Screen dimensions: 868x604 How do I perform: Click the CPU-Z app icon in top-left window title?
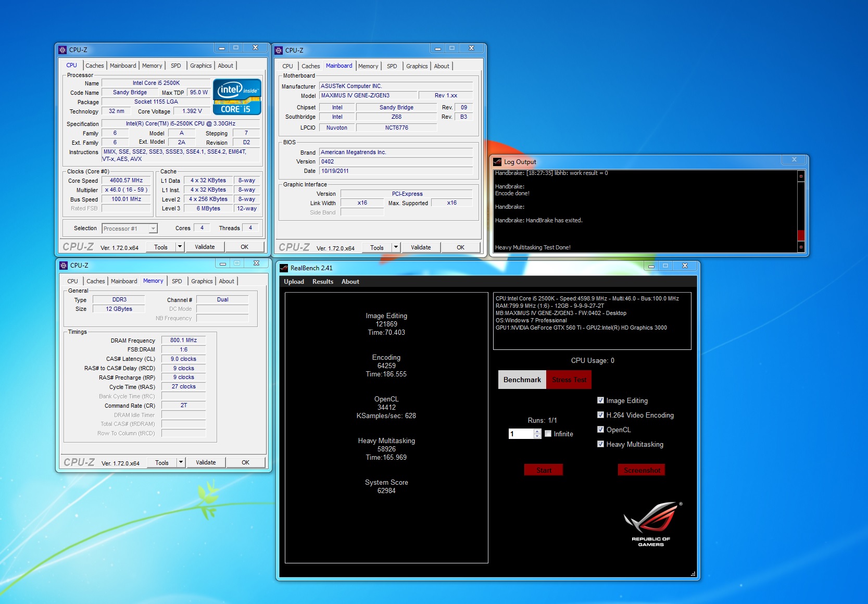[x=63, y=50]
